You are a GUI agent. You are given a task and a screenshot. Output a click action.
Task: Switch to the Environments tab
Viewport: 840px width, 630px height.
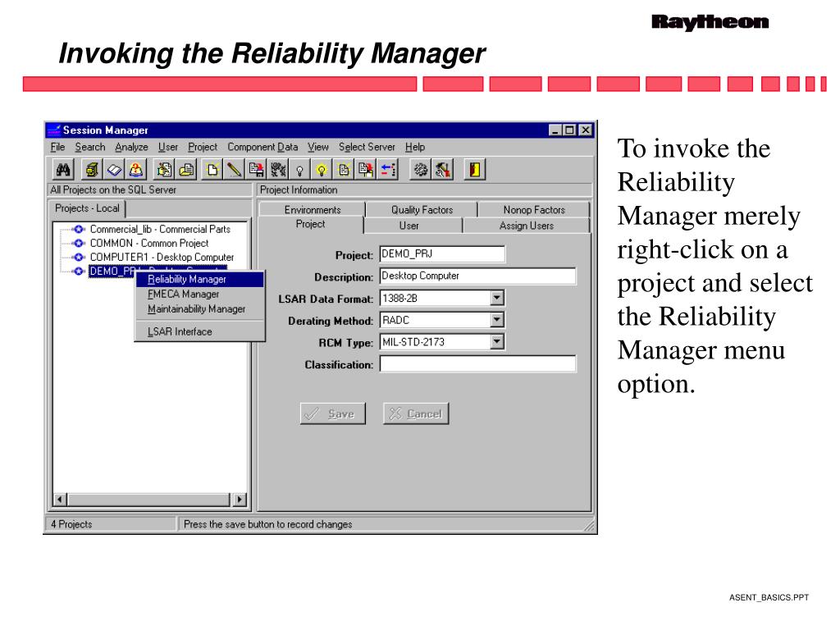pyautogui.click(x=313, y=209)
